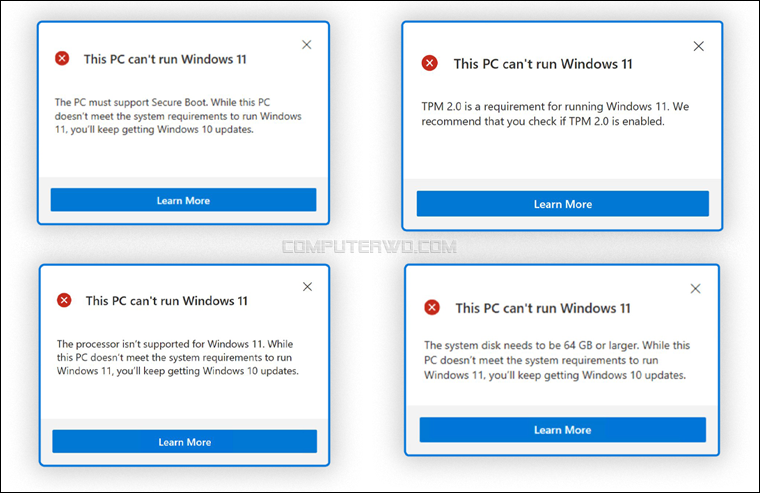Viewport: 760px width, 493px height.
Task: Click the processor isn't supported message text
Action: click(x=177, y=357)
